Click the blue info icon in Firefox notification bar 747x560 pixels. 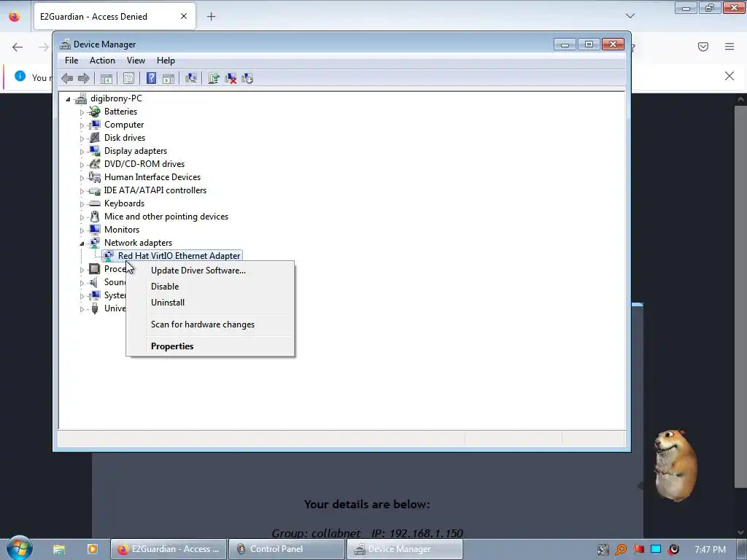click(20, 76)
